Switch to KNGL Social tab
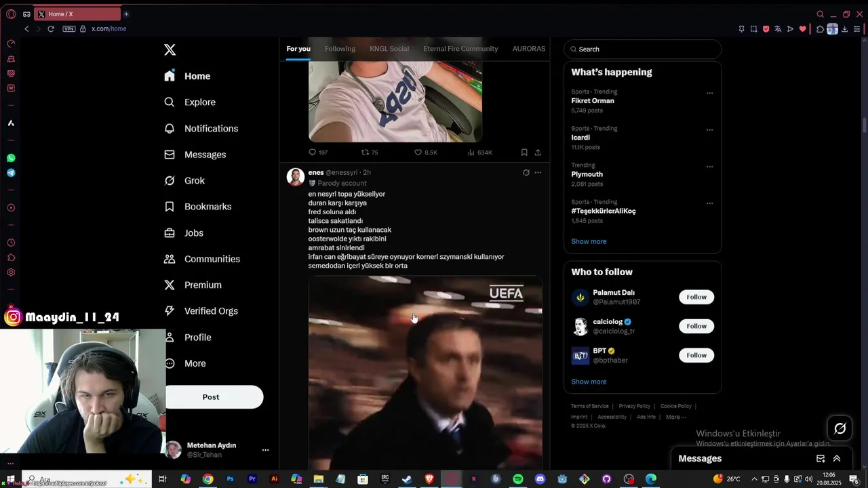The image size is (868, 488). (x=389, y=49)
